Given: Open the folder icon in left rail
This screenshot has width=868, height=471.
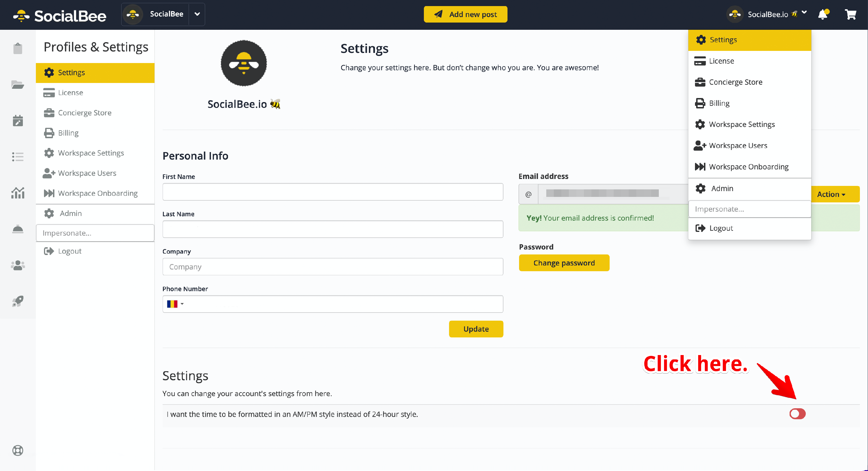Looking at the screenshot, I should pyautogui.click(x=18, y=84).
